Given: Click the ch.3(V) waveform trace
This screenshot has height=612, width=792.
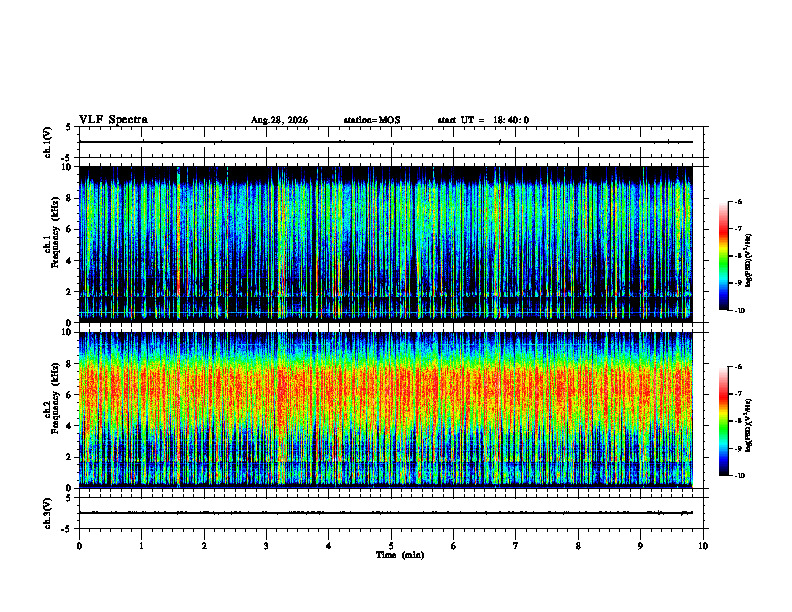Looking at the screenshot, I should pos(385,513).
